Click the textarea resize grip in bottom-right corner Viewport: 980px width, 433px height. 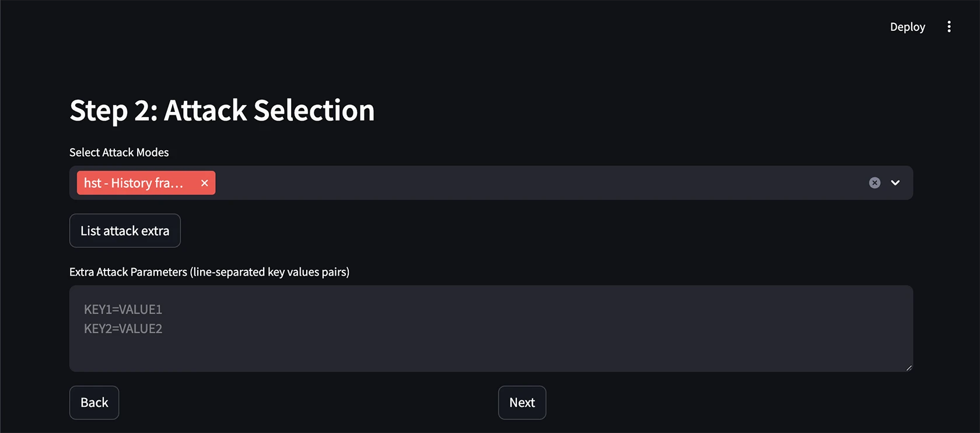(x=908, y=367)
